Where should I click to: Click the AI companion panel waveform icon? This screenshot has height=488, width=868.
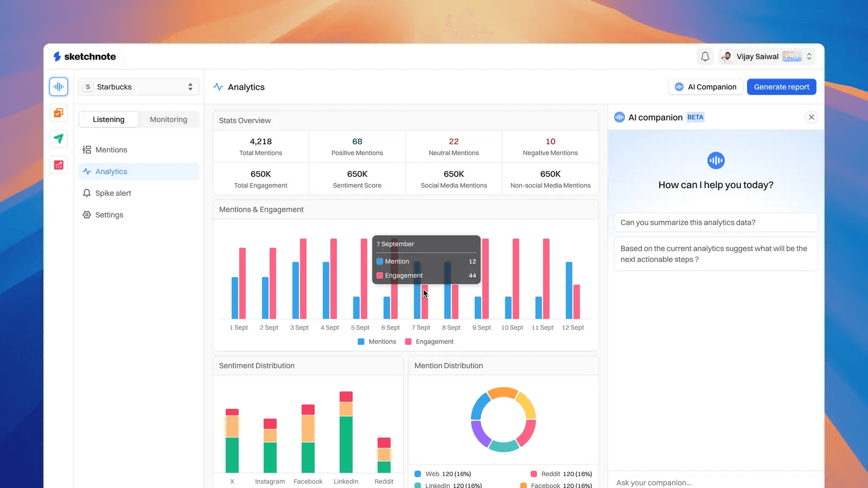tap(620, 117)
